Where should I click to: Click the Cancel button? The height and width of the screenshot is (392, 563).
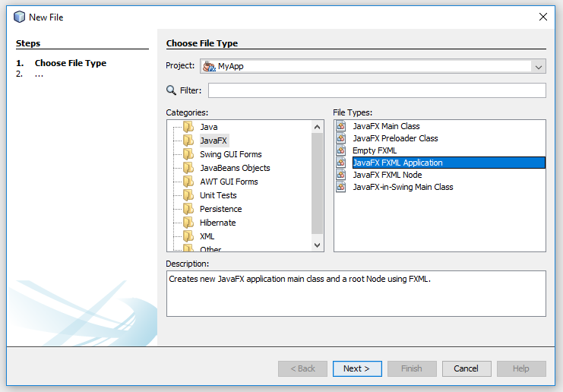tap(467, 368)
